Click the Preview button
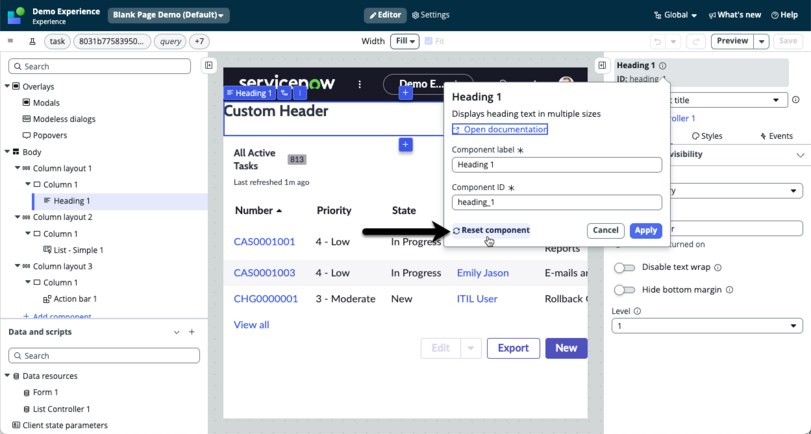This screenshot has height=434, width=811. point(732,41)
